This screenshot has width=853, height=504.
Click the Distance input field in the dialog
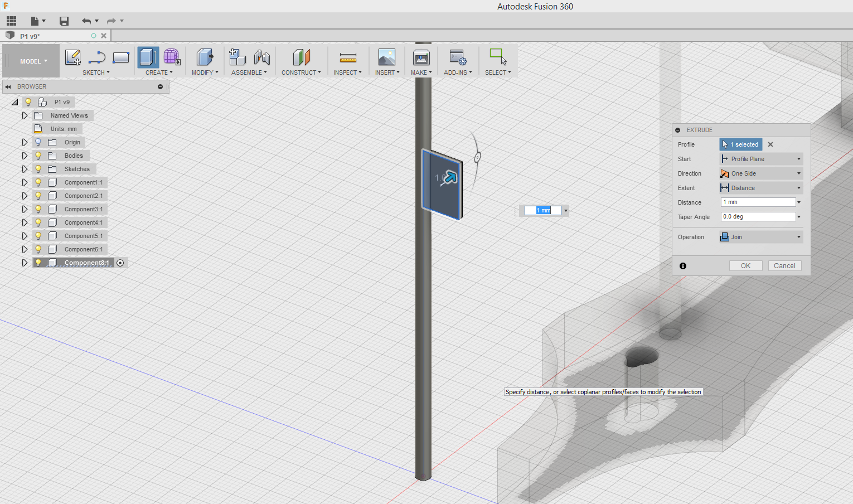click(x=758, y=202)
